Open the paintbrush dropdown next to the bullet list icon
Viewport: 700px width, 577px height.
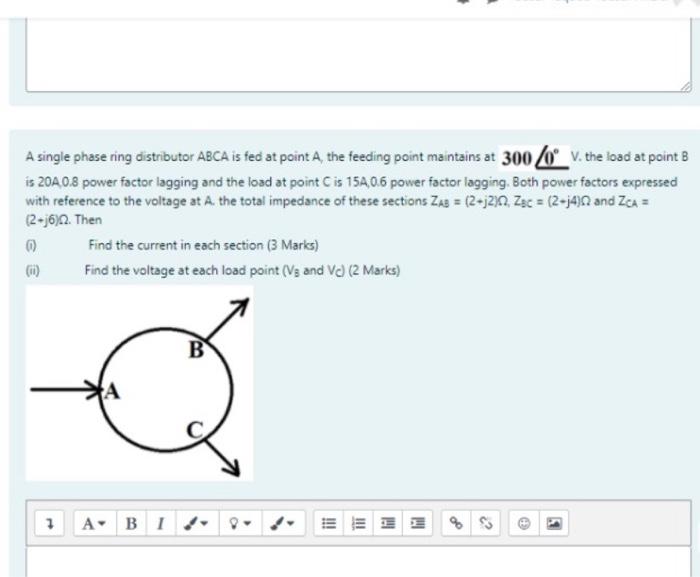(x=283, y=523)
